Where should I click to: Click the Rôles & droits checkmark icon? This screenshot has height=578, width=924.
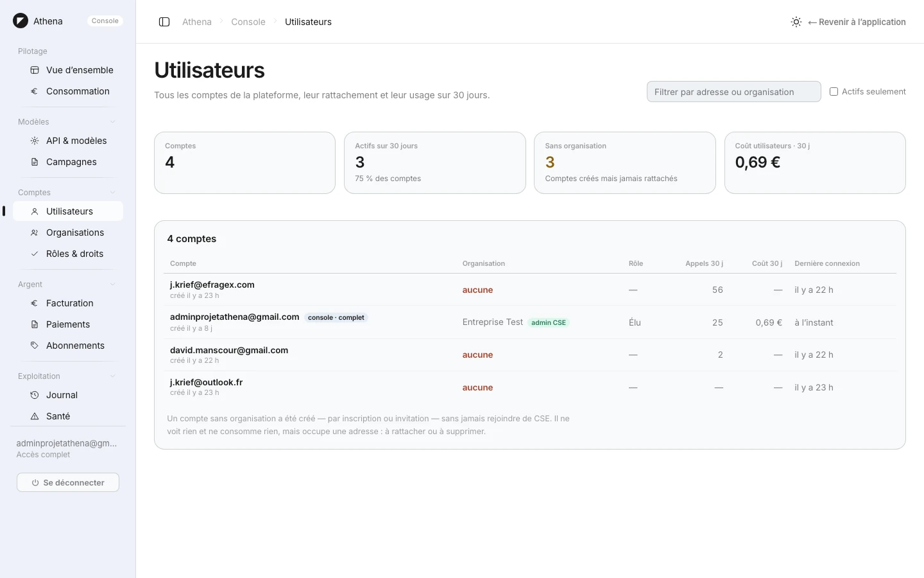[x=35, y=254]
